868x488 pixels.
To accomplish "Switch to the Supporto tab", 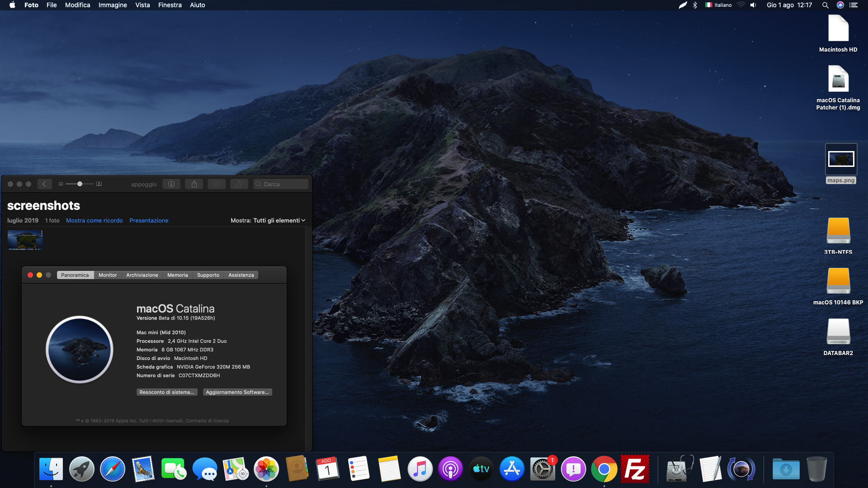I will [x=208, y=275].
